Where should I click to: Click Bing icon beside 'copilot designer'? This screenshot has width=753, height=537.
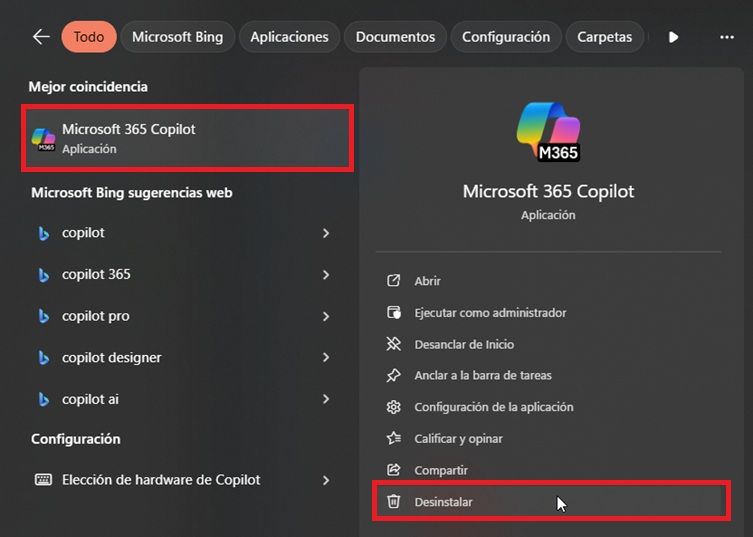(x=44, y=358)
